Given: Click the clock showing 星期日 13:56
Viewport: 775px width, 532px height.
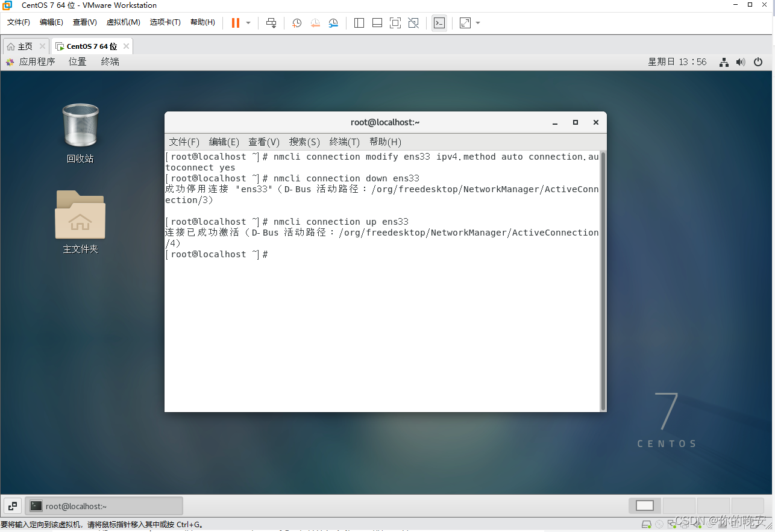Looking at the screenshot, I should click(x=677, y=61).
